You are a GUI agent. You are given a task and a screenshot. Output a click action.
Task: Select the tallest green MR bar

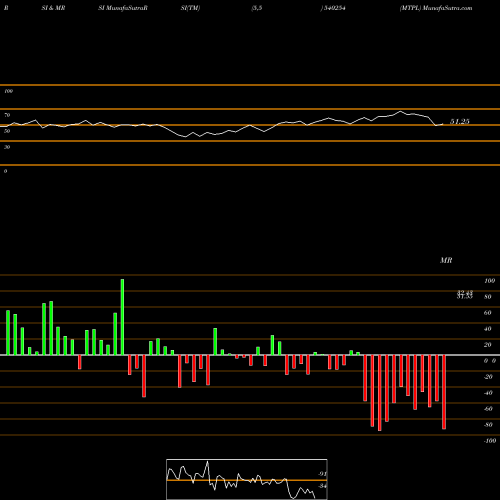pyautogui.click(x=122, y=317)
